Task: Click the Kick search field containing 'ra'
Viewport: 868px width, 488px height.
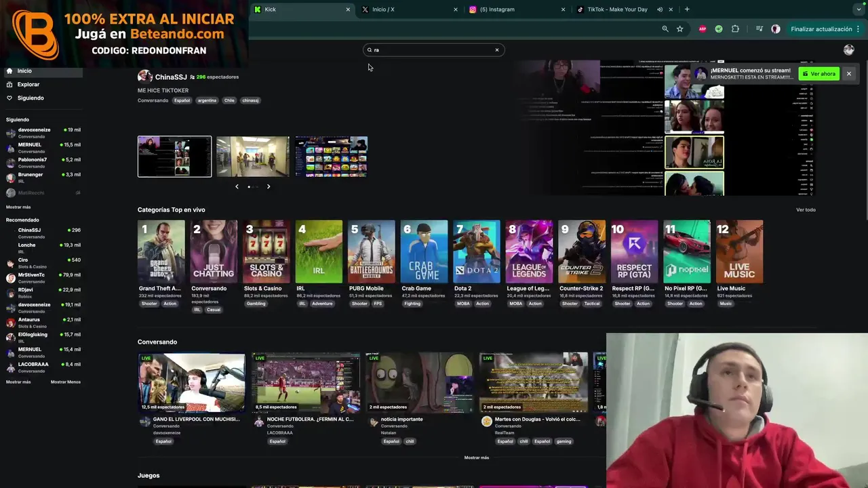Action: click(433, 49)
